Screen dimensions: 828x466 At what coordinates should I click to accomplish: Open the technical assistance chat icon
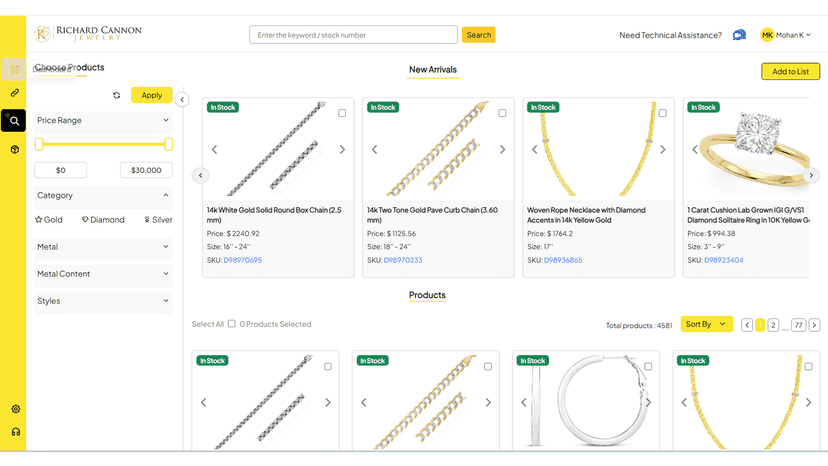point(739,35)
